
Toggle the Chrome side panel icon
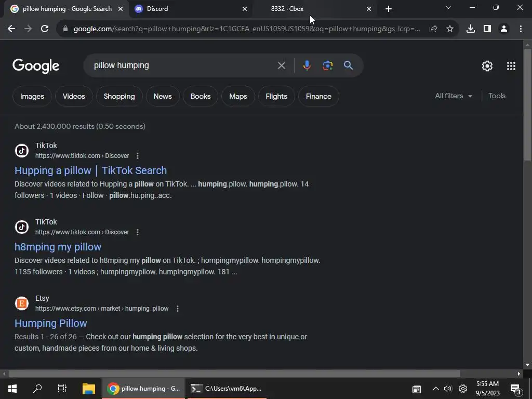(x=487, y=29)
